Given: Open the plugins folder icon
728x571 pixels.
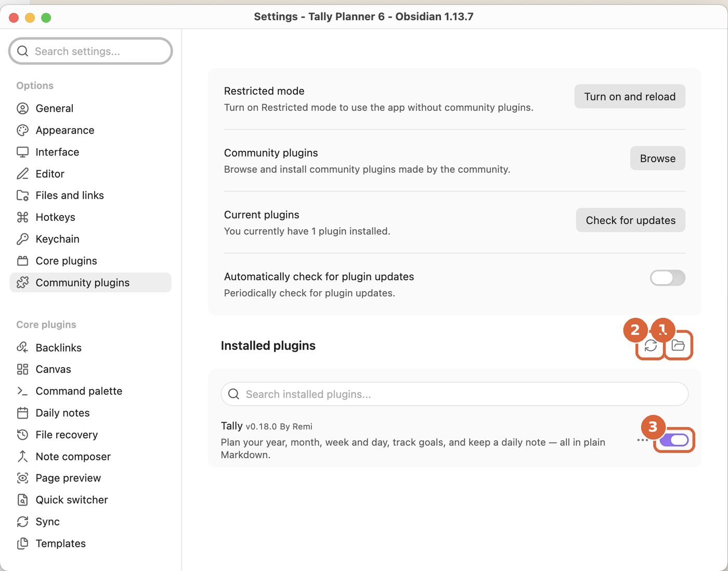Looking at the screenshot, I should (678, 345).
